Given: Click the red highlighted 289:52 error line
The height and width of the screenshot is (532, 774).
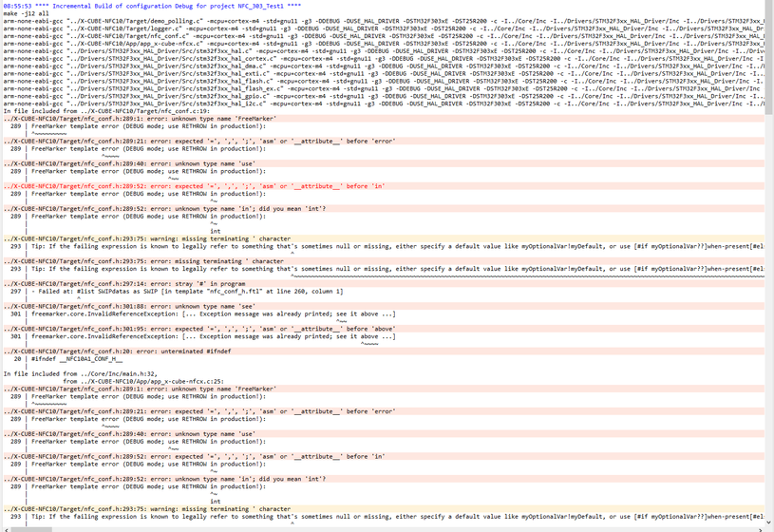Looking at the screenshot, I should [384, 186].
